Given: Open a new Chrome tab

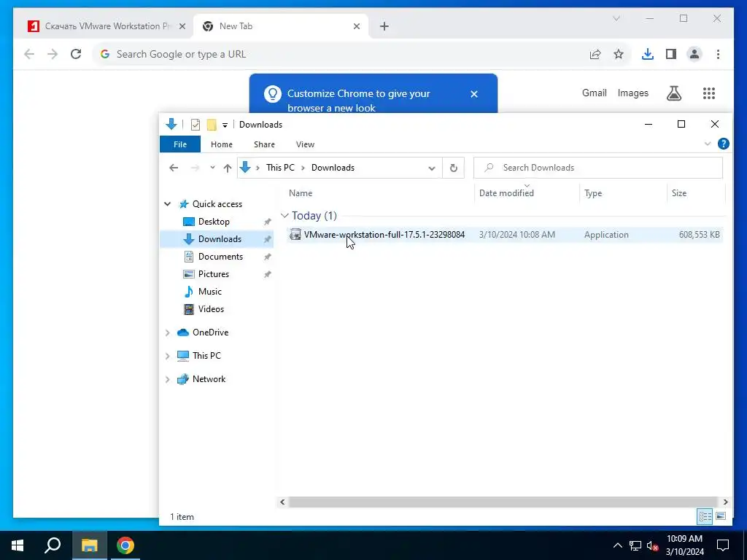Looking at the screenshot, I should 384,27.
